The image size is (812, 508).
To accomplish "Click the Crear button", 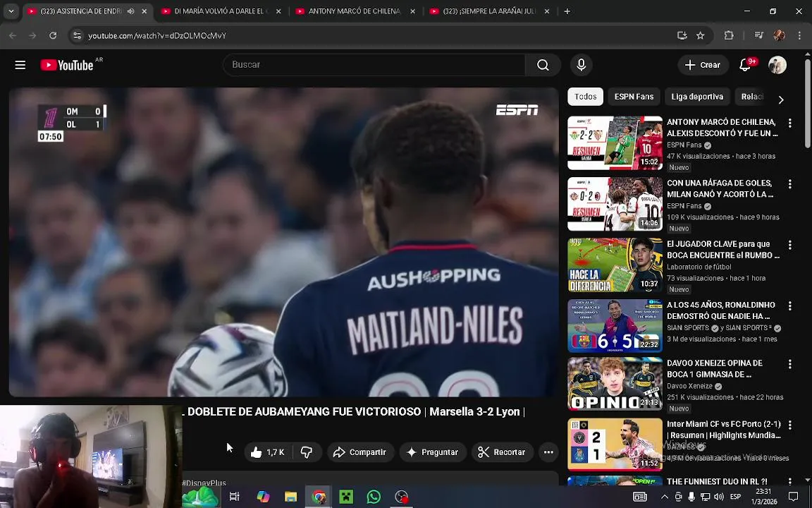I will coord(703,65).
